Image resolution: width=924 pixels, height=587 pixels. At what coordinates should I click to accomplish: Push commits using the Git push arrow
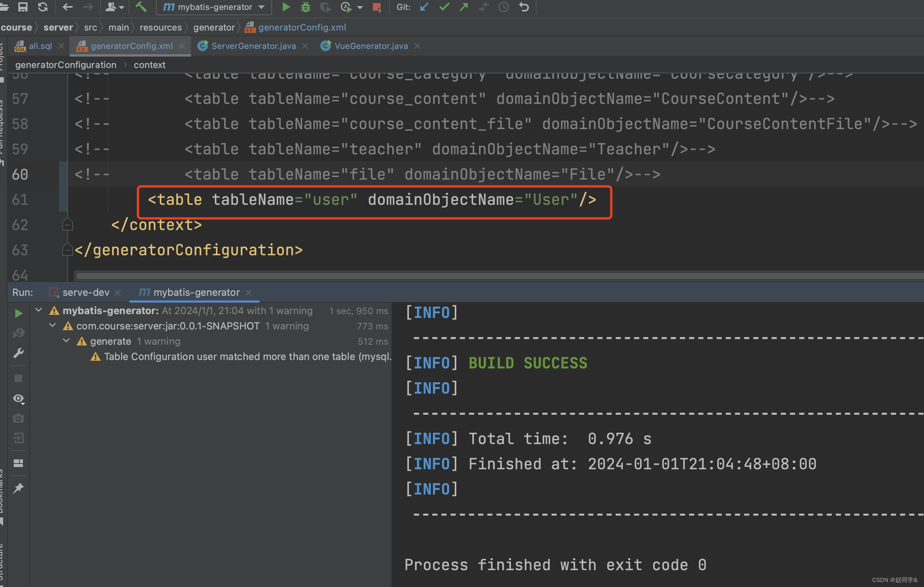click(464, 7)
